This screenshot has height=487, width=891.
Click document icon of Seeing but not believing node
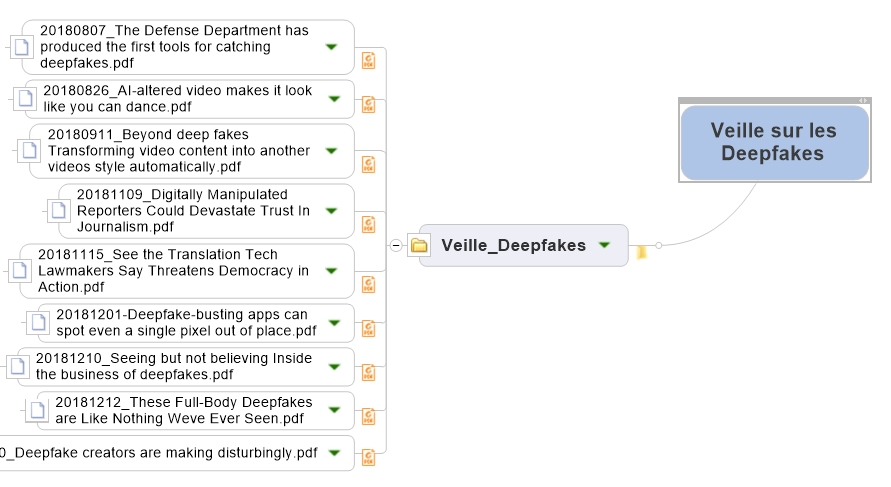click(x=18, y=366)
